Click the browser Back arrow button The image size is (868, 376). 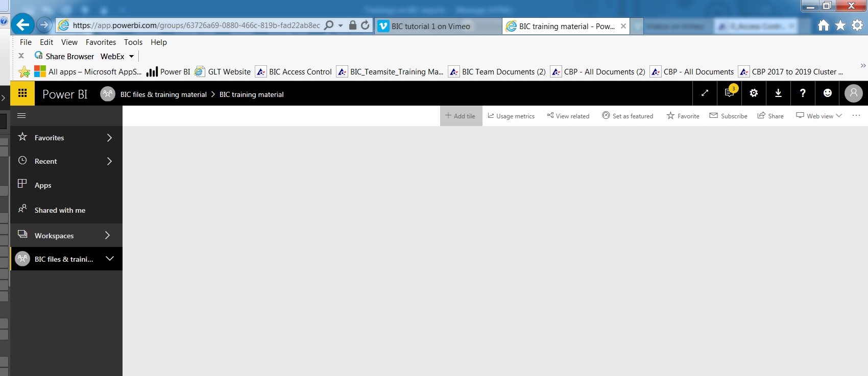point(22,24)
